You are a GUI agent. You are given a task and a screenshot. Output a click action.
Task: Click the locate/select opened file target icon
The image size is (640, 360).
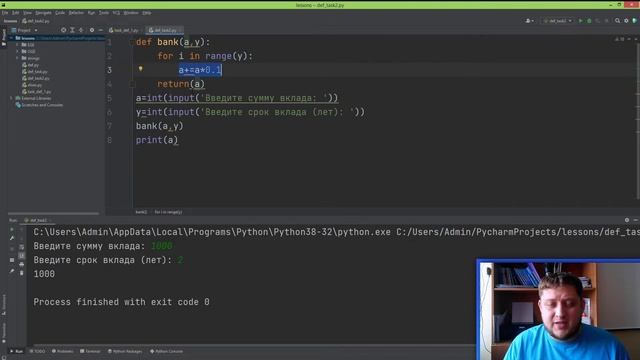[x=63, y=30]
